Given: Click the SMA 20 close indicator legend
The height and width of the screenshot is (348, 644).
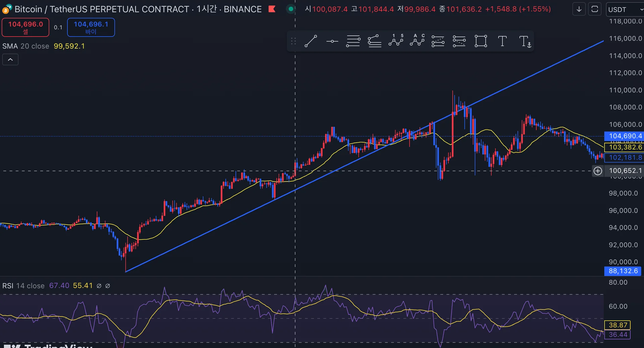Looking at the screenshot, I should click(x=26, y=46).
